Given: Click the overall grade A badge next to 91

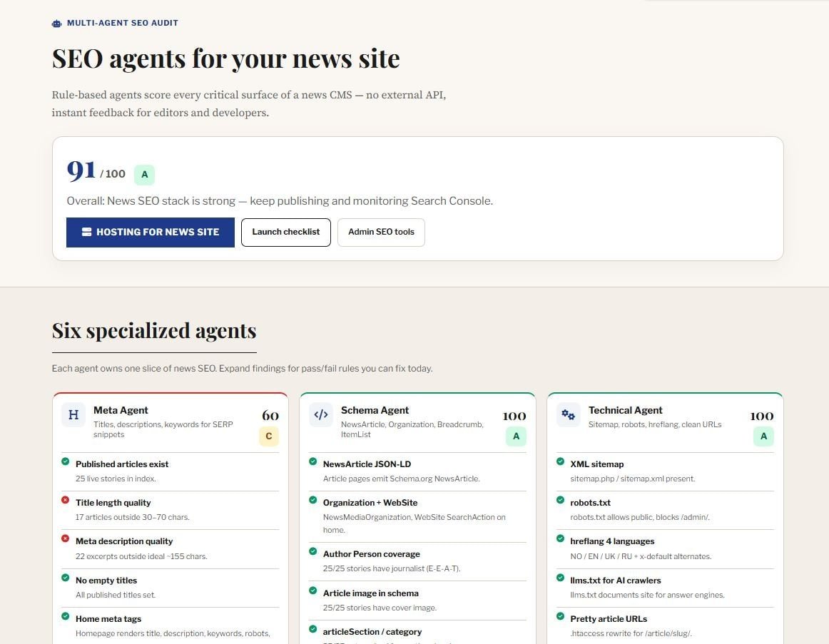Looking at the screenshot, I should click(144, 174).
